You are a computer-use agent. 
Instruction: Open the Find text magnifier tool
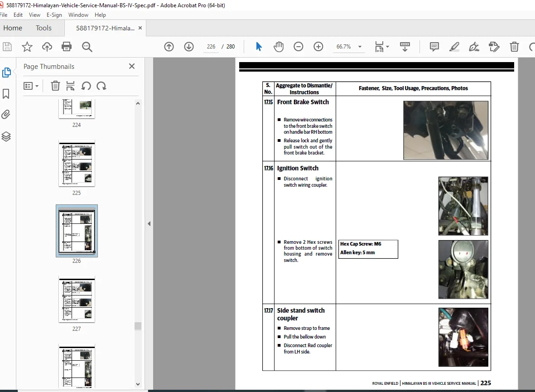[87, 47]
